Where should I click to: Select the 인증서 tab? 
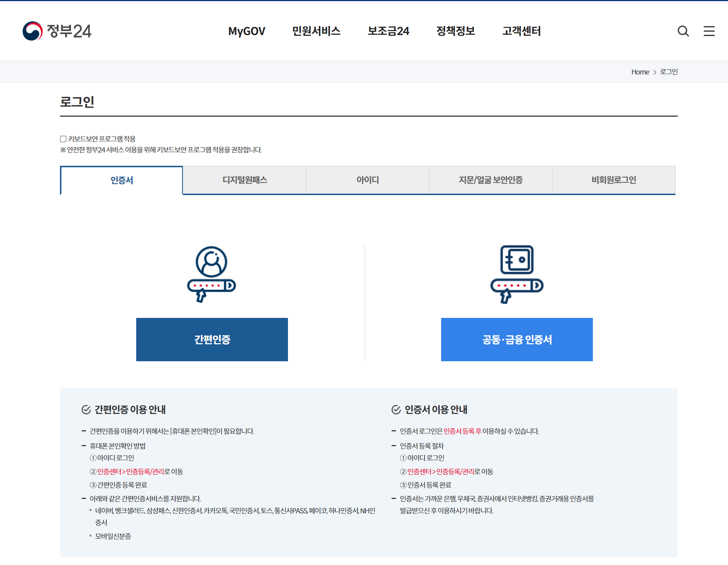[x=122, y=180]
